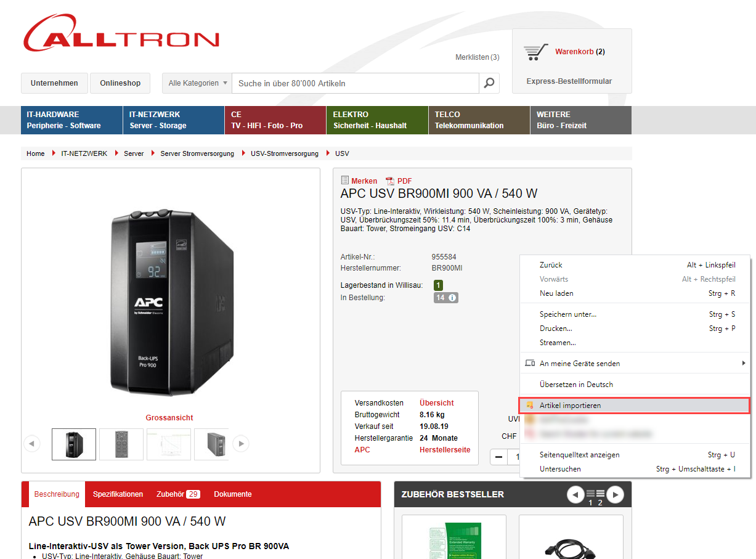The height and width of the screenshot is (559, 756).
Task: Show next product thumbnails arrow
Action: [x=241, y=443]
